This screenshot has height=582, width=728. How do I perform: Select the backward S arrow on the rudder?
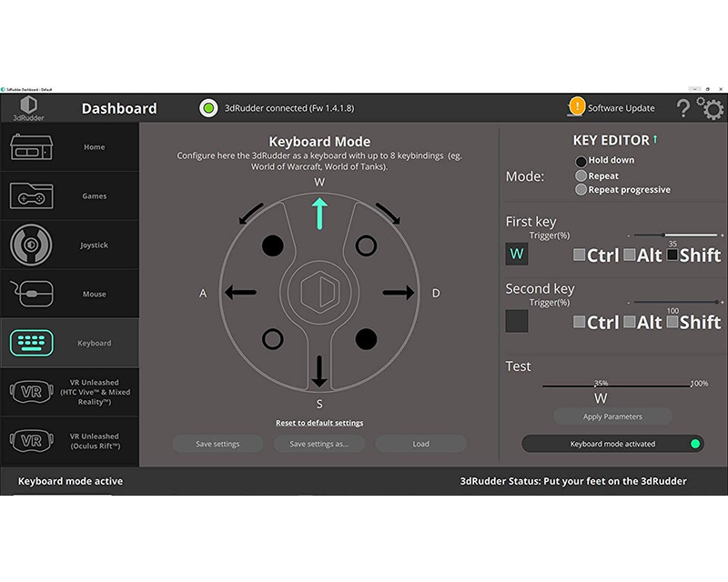click(319, 371)
